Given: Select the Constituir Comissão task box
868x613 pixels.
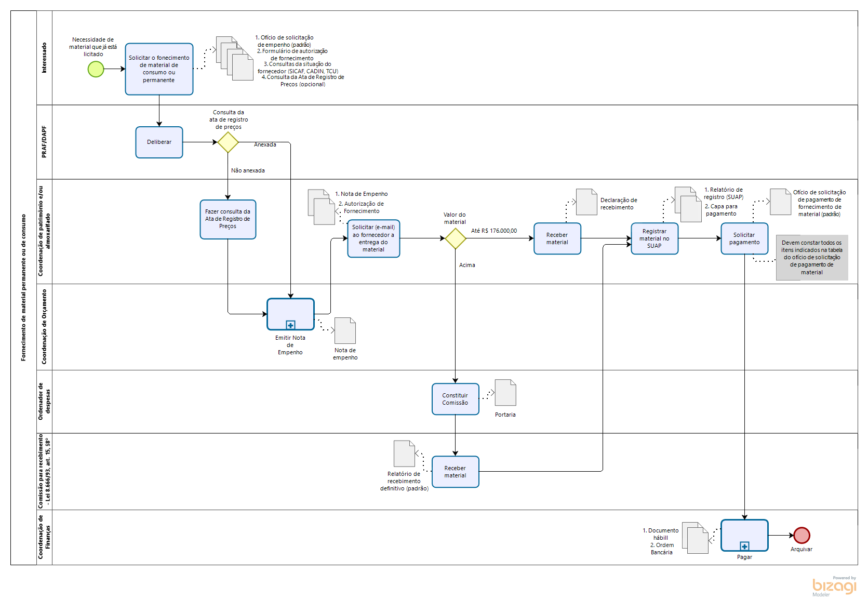Looking at the screenshot, I should (x=455, y=399).
